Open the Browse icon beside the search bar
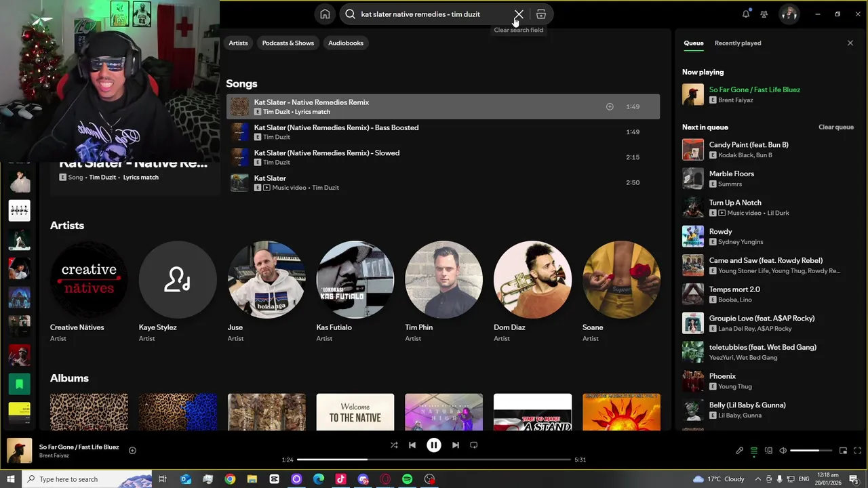 [541, 14]
